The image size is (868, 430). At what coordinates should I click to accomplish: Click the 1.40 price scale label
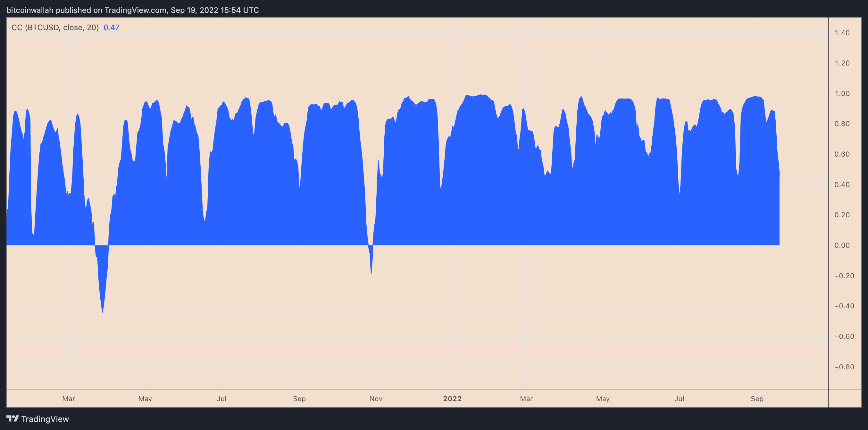point(842,33)
